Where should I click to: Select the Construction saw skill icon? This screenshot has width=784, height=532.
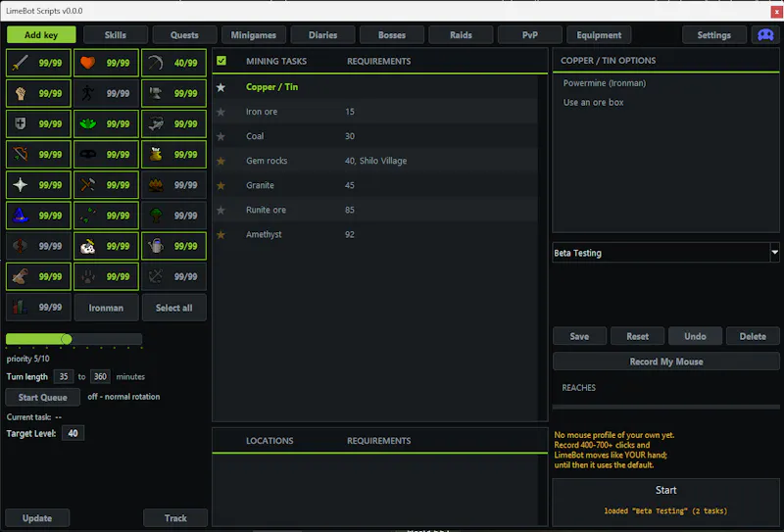(20, 276)
